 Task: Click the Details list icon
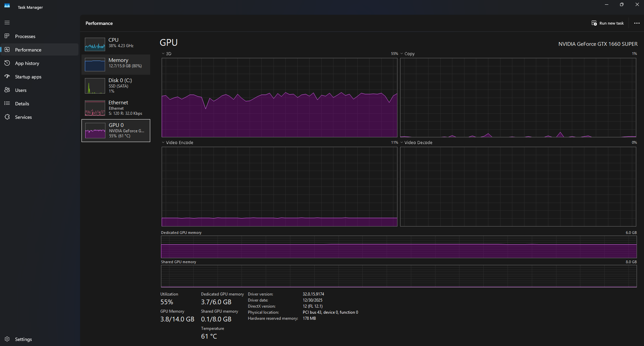point(7,103)
